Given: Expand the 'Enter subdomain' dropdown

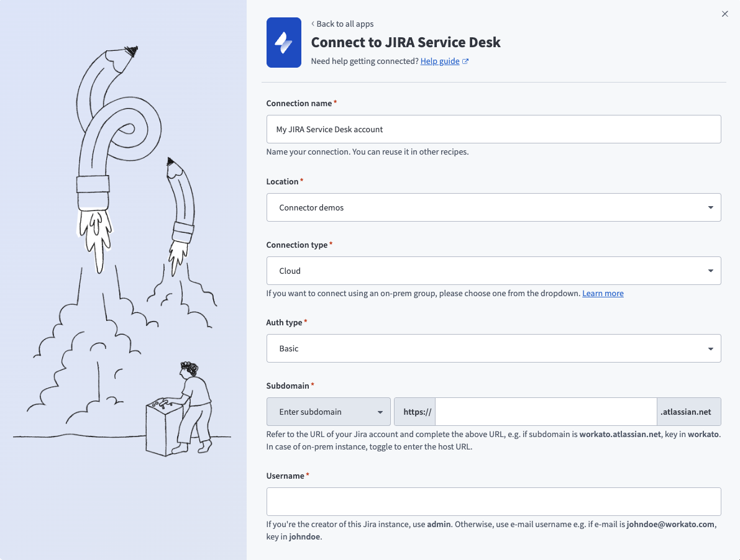Looking at the screenshot, I should [328, 412].
